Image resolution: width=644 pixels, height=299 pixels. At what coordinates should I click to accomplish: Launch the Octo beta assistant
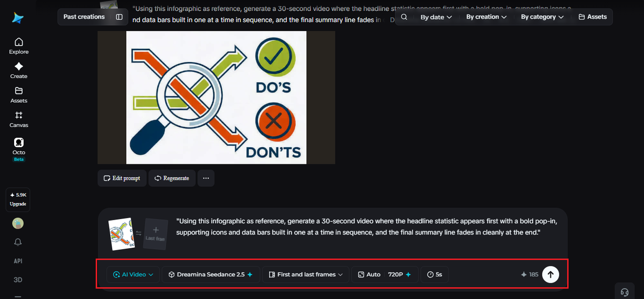(x=19, y=149)
